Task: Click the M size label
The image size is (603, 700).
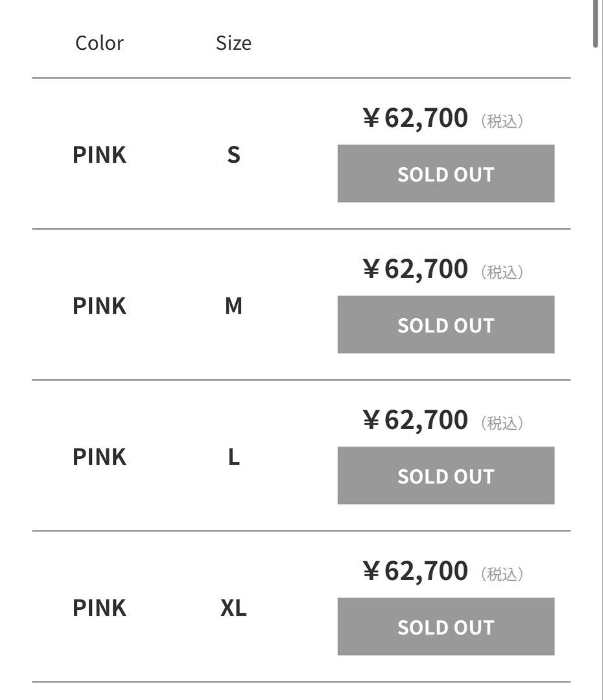Action: tap(233, 306)
